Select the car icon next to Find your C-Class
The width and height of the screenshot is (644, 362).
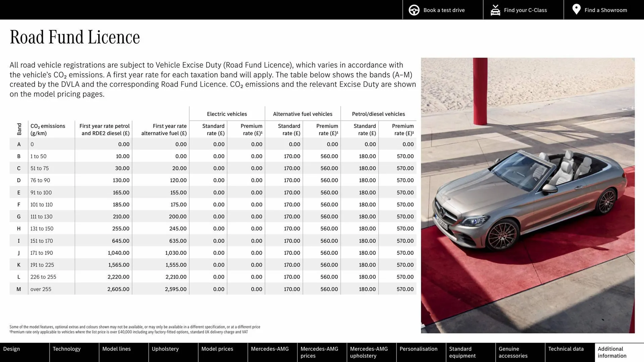[495, 10]
